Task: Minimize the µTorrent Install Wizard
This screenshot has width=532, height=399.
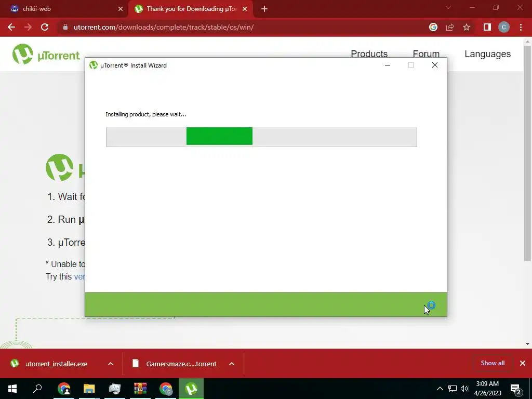Action: click(x=388, y=65)
